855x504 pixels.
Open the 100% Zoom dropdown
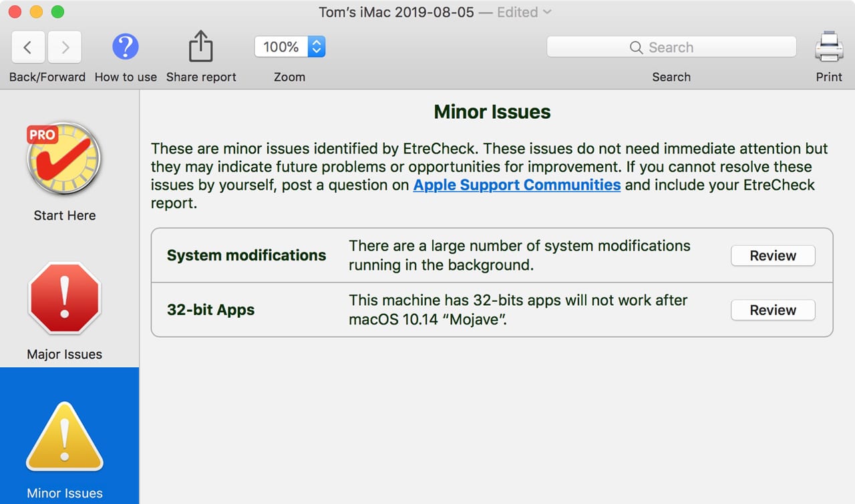click(x=281, y=47)
